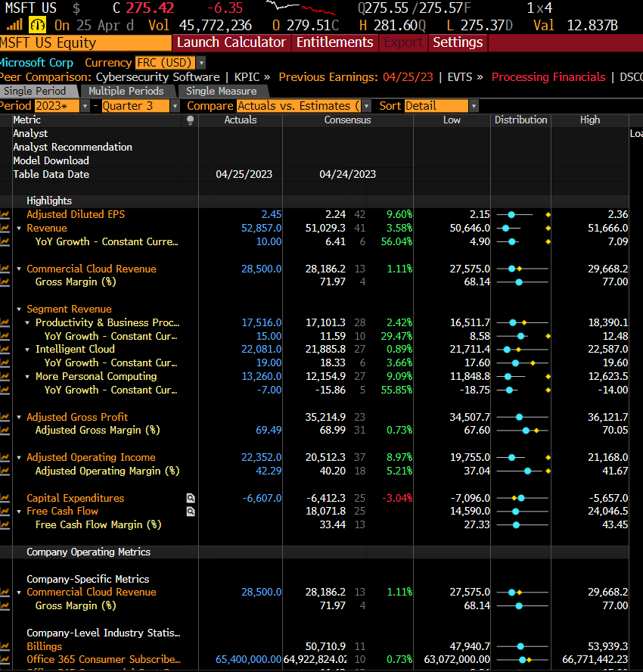
Task: Open the chart icon next to Capital Expenditures
Action: click(5, 498)
